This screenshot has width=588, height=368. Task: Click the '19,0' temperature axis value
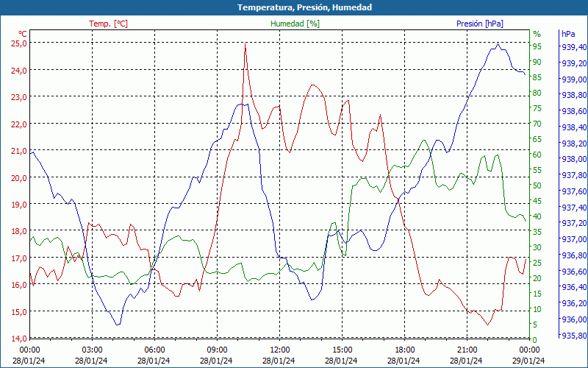coord(19,205)
